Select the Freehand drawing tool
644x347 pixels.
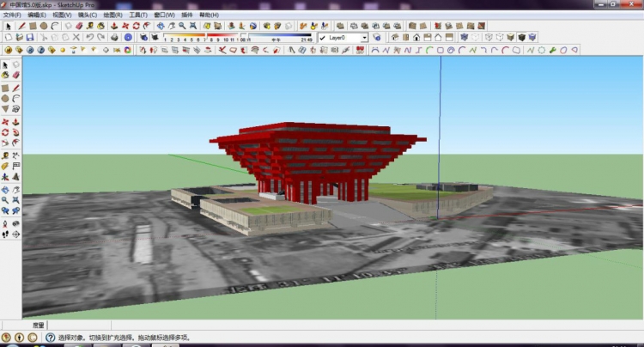[x=15, y=109]
